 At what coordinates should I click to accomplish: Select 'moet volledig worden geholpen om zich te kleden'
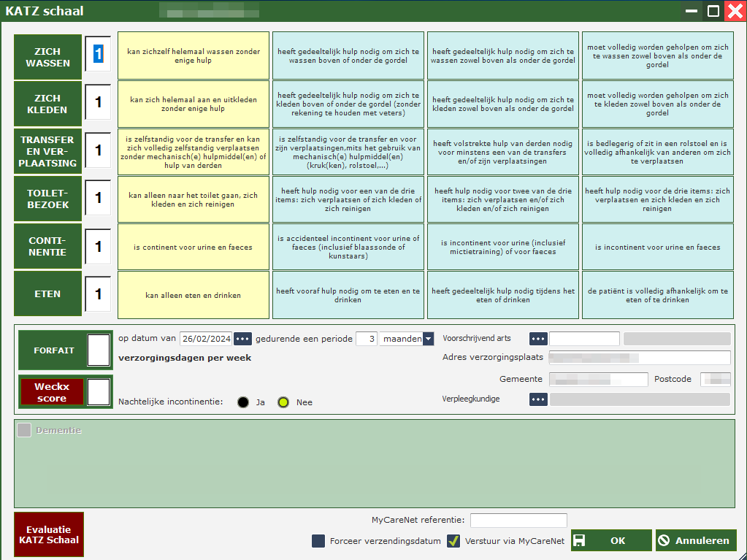point(657,104)
